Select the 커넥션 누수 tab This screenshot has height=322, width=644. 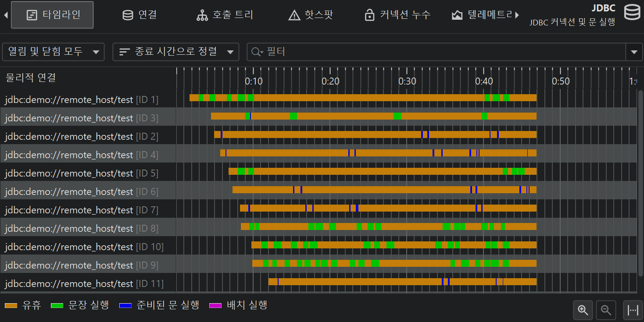coord(397,15)
